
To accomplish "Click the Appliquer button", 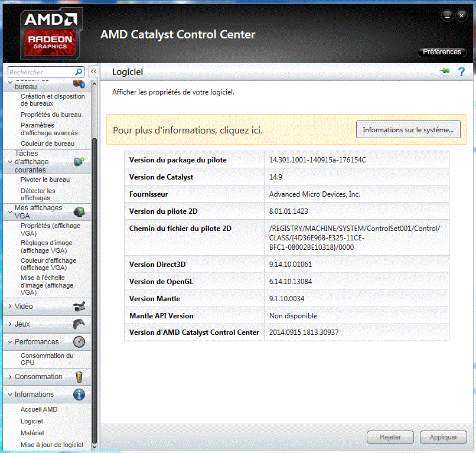I will coord(443,437).
